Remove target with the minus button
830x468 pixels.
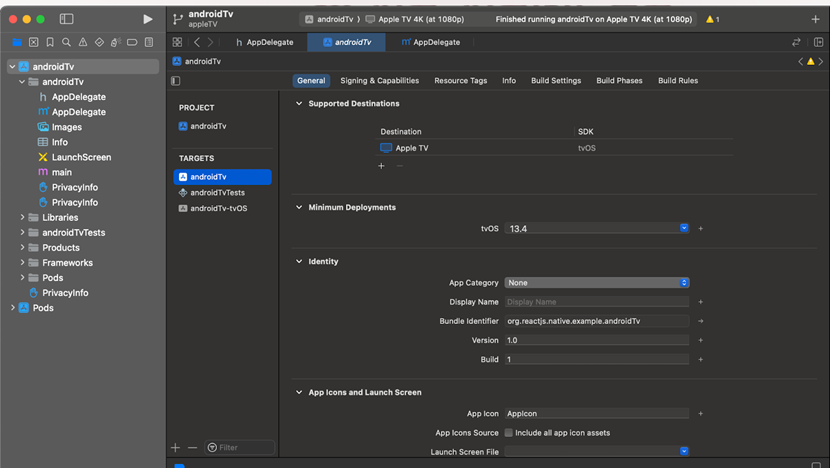pos(192,447)
